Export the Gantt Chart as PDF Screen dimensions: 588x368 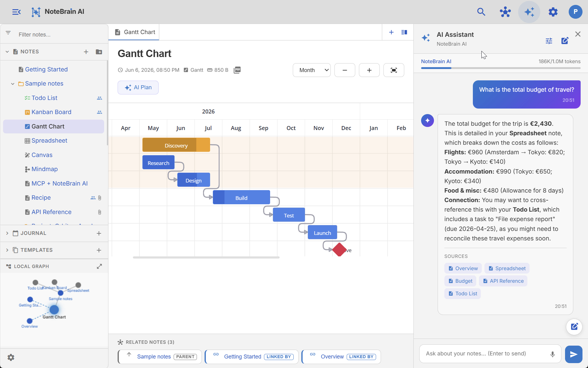237,70
